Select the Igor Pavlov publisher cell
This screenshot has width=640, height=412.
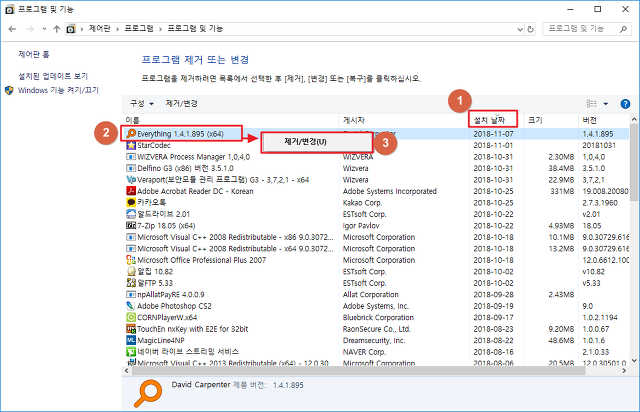pos(361,225)
